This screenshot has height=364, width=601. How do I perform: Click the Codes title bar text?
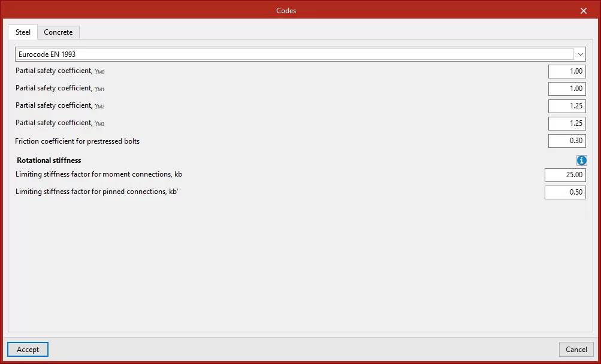click(286, 10)
